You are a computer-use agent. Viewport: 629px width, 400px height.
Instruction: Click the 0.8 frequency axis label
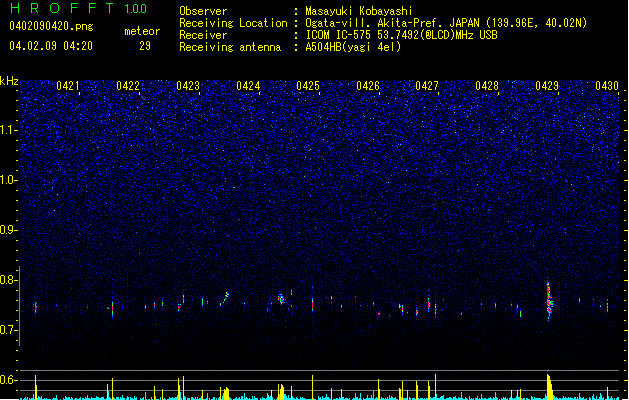coord(9,280)
